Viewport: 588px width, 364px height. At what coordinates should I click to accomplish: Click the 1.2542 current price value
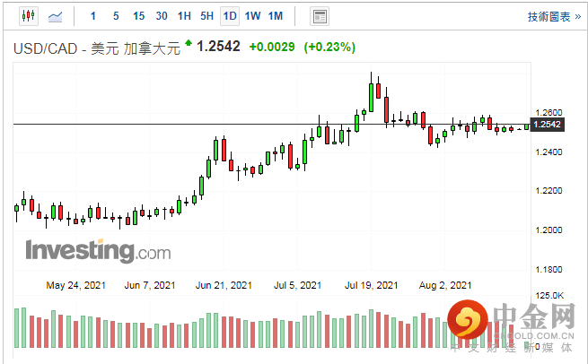pos(218,47)
